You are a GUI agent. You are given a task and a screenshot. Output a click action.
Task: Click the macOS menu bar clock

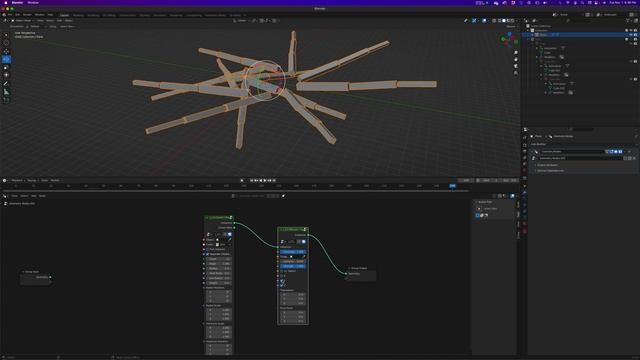[622, 2]
